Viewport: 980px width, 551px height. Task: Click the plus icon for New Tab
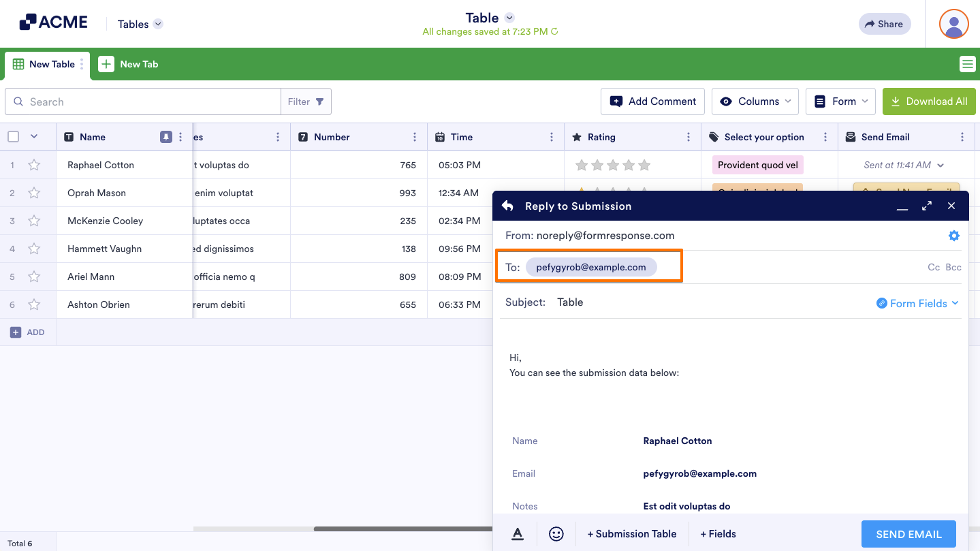click(106, 64)
